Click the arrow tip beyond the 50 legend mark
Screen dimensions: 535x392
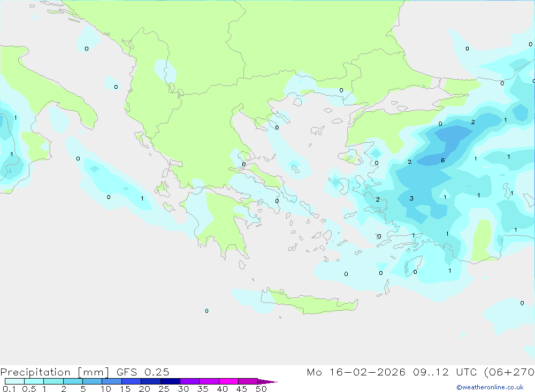coord(267,382)
